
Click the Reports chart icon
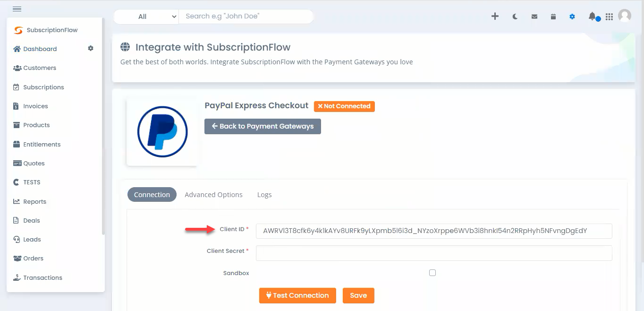[x=17, y=202]
